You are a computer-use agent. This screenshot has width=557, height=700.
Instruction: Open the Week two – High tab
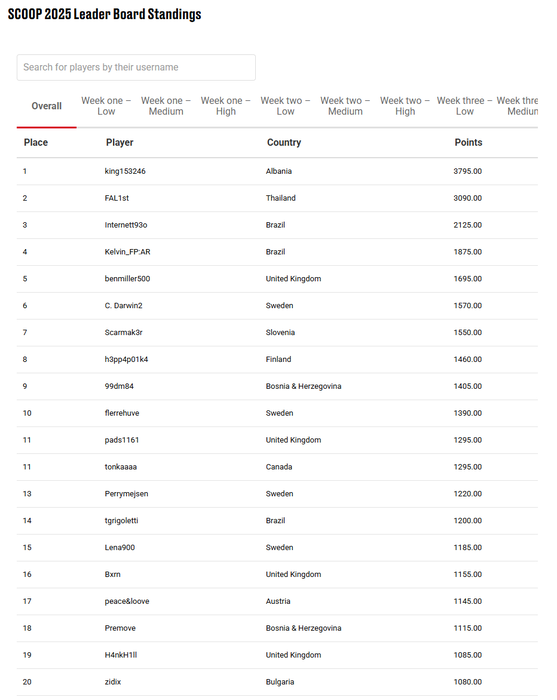(405, 106)
